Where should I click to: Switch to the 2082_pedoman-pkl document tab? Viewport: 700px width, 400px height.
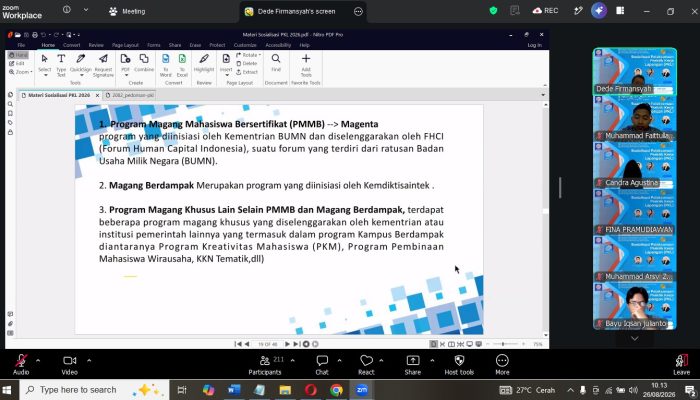pos(130,95)
